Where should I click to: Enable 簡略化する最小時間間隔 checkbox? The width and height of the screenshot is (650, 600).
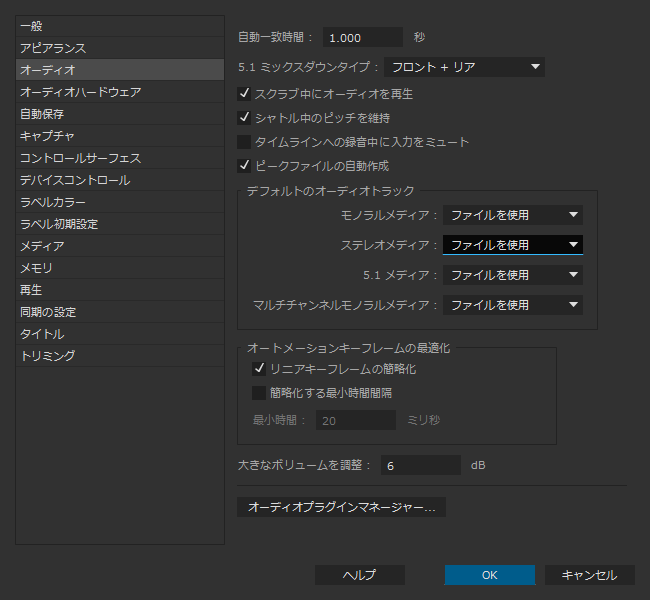point(260,393)
